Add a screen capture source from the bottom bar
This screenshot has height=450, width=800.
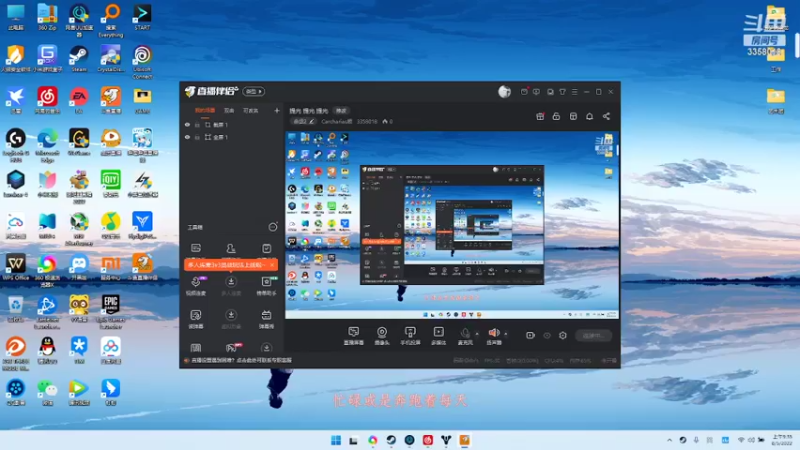(x=354, y=336)
